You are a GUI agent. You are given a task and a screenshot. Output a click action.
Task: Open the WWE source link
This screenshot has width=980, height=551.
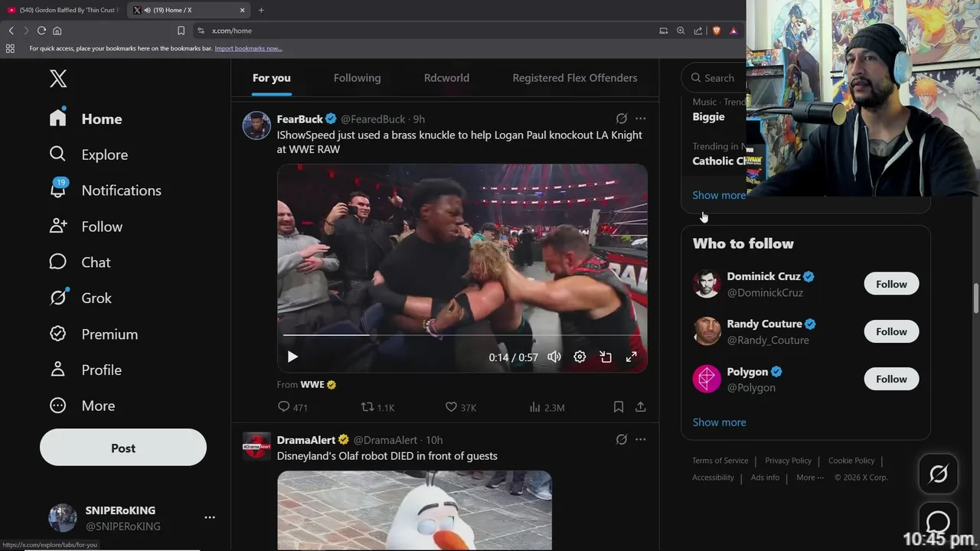click(318, 384)
